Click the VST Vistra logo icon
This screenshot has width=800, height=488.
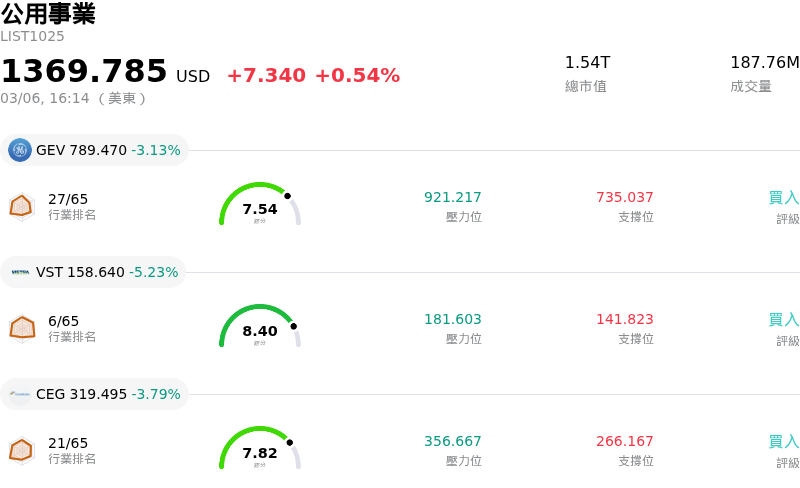click(20, 272)
